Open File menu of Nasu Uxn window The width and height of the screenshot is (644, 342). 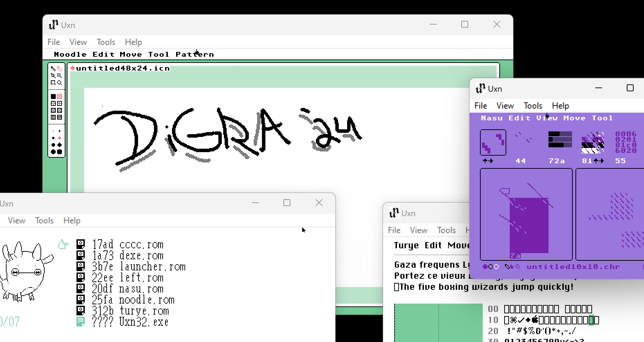click(x=481, y=105)
